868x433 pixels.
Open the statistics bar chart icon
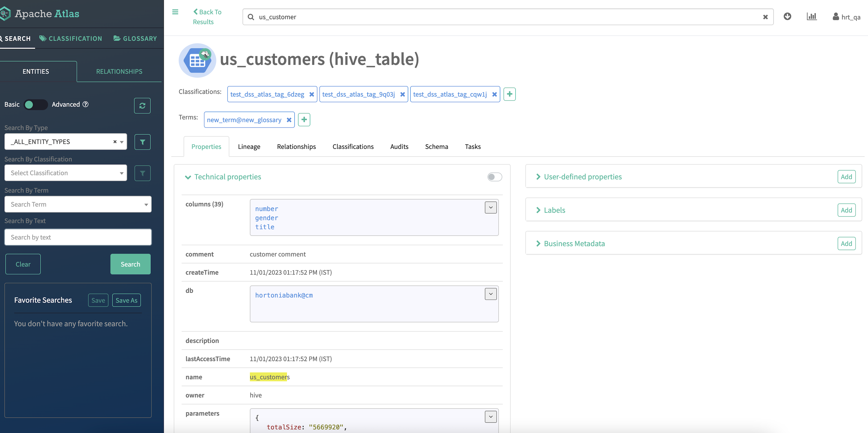click(x=811, y=16)
